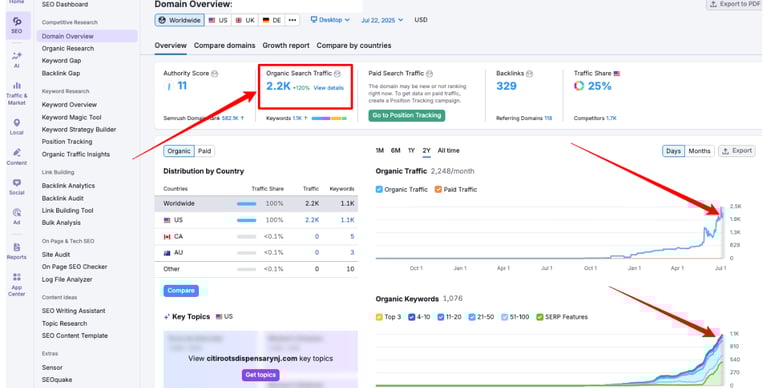Viewport: 768px width, 388px height.
Task: Select the UK flag database
Action: 244,20
